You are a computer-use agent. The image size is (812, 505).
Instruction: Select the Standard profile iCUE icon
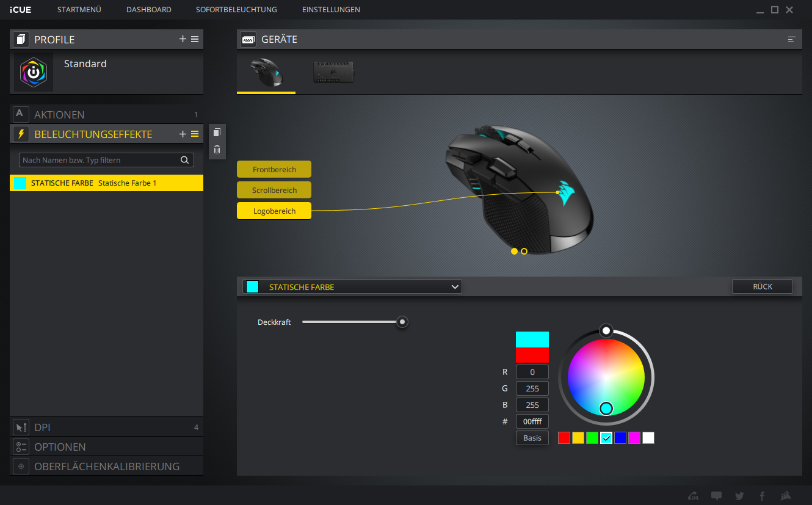coord(34,72)
